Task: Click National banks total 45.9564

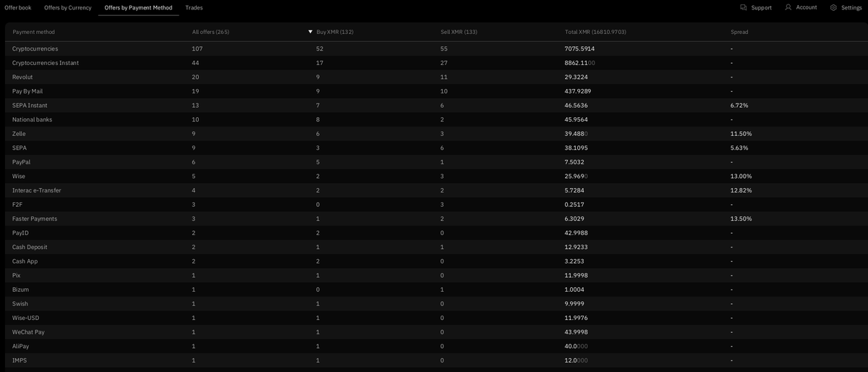Action: [576, 119]
